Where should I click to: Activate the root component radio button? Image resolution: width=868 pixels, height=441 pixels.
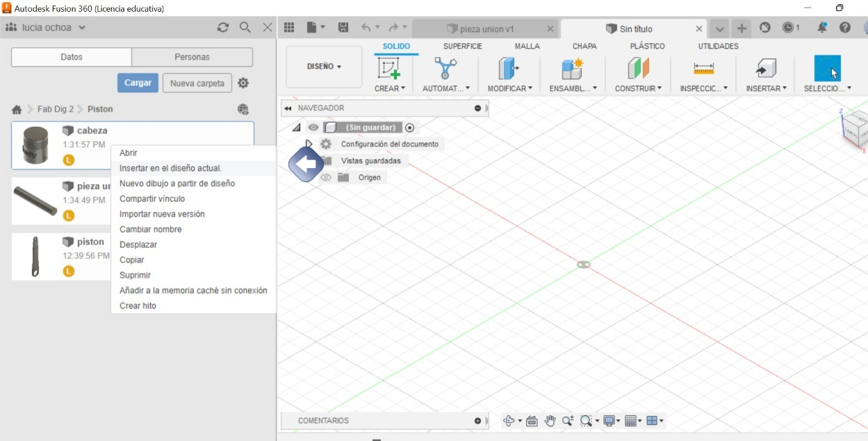(x=410, y=128)
